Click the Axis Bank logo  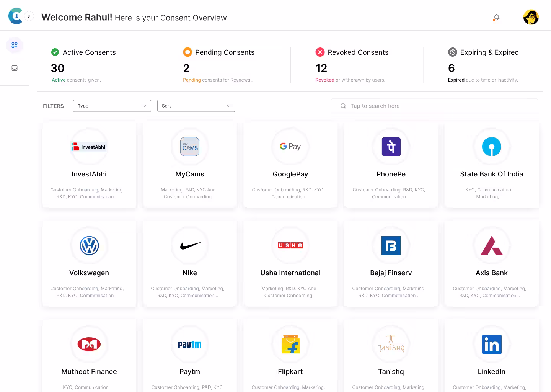492,245
